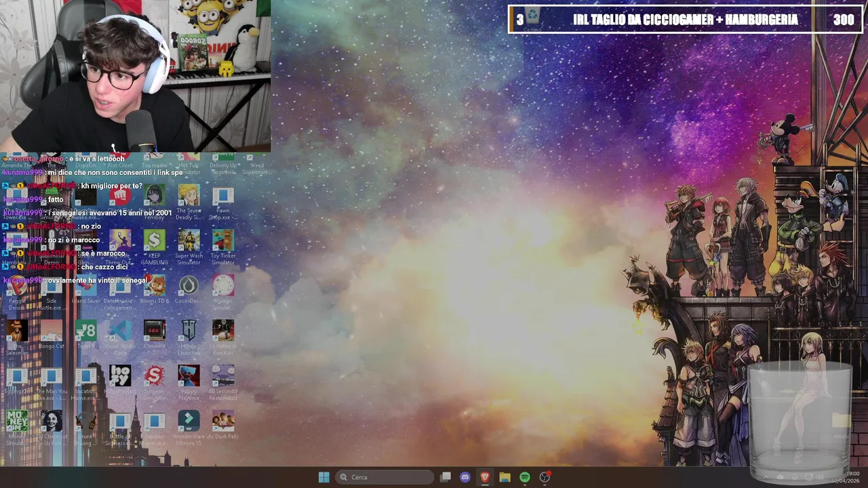
Task: Select Toilet 8 desktop shortcut
Action: [86, 335]
